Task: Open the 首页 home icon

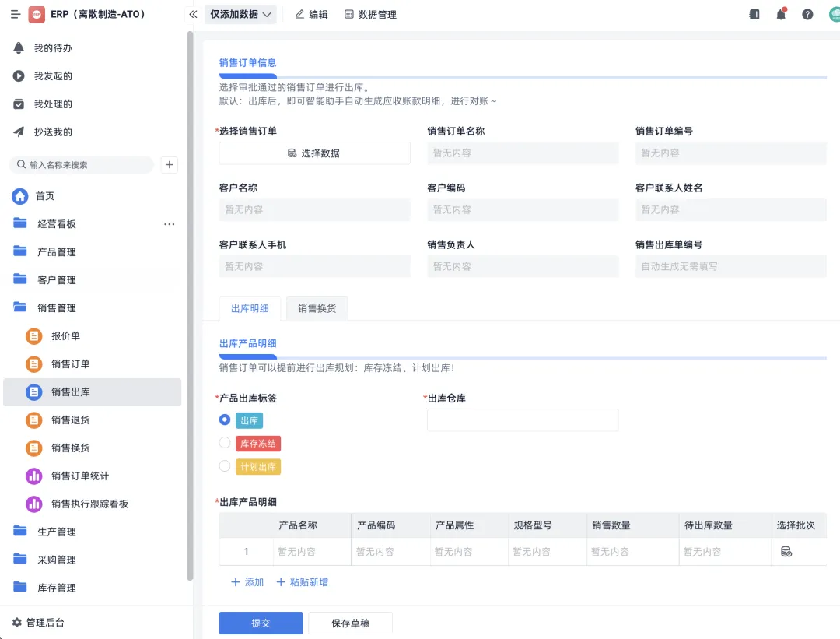Action: 20,196
